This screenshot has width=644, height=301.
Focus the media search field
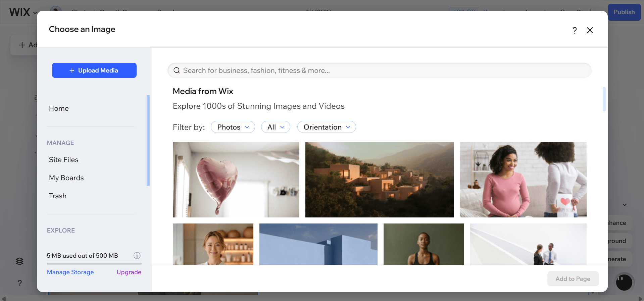(x=379, y=70)
